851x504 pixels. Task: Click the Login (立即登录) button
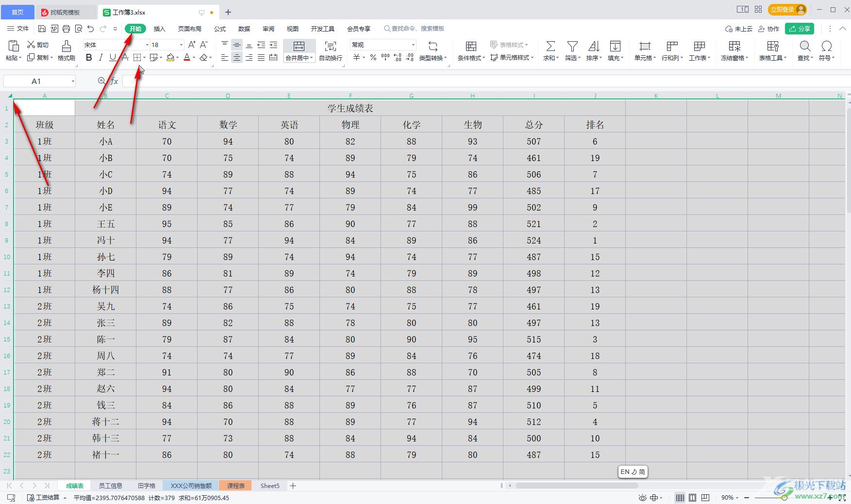(787, 9)
